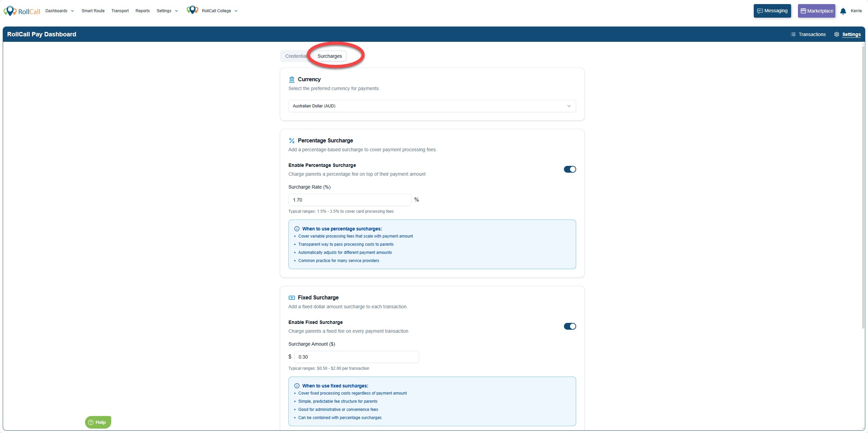The width and height of the screenshot is (868, 433).
Task: Click the Surcharge Rate percent input field
Action: 349,200
